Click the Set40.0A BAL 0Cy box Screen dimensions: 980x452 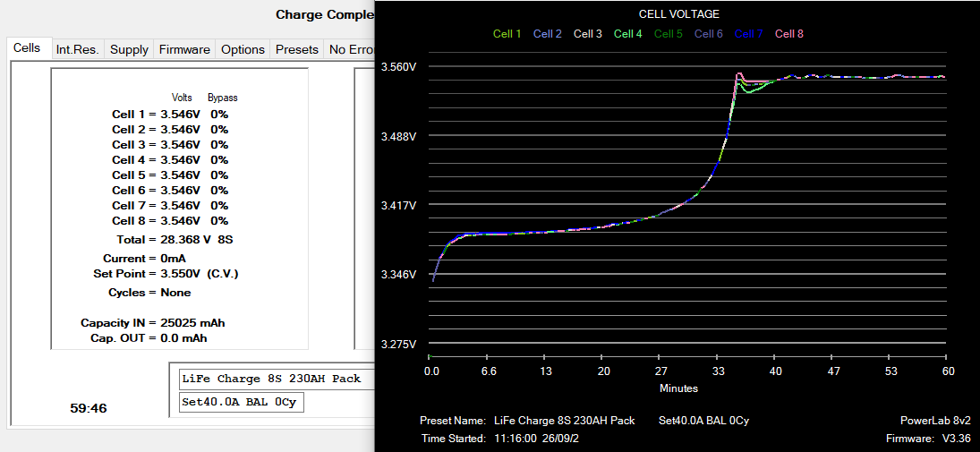click(239, 403)
